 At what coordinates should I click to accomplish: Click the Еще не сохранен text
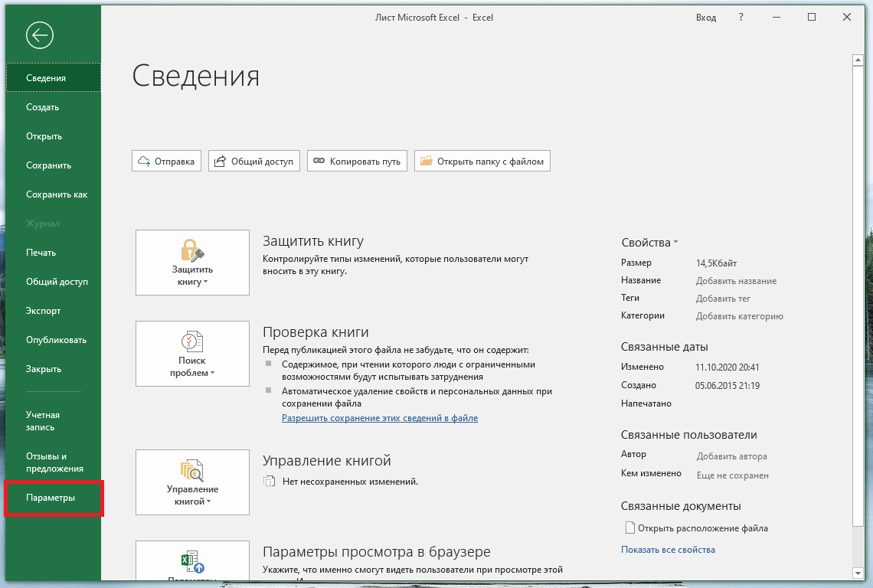pyautogui.click(x=733, y=475)
